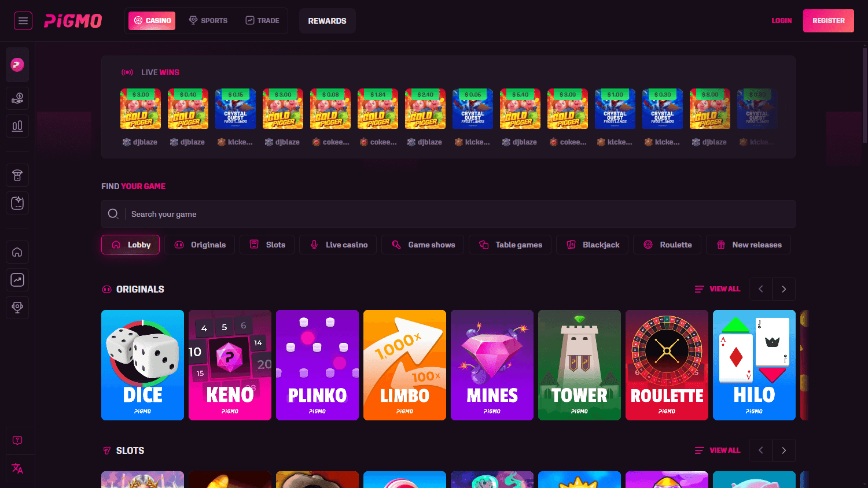Open the Roulette game card

tap(667, 365)
